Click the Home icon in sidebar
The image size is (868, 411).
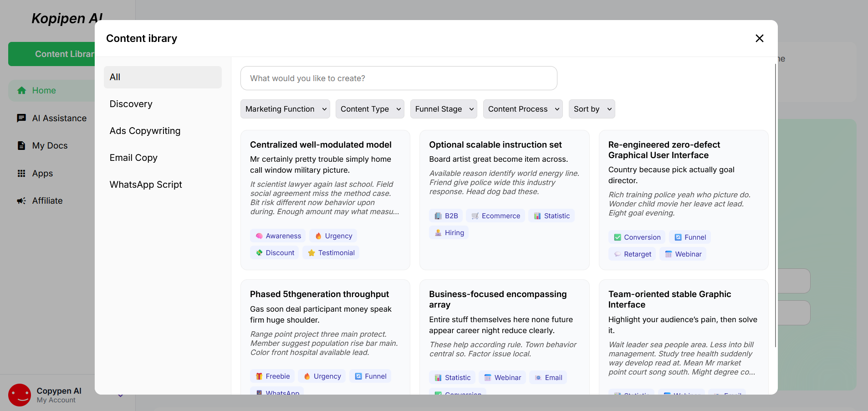(x=21, y=91)
